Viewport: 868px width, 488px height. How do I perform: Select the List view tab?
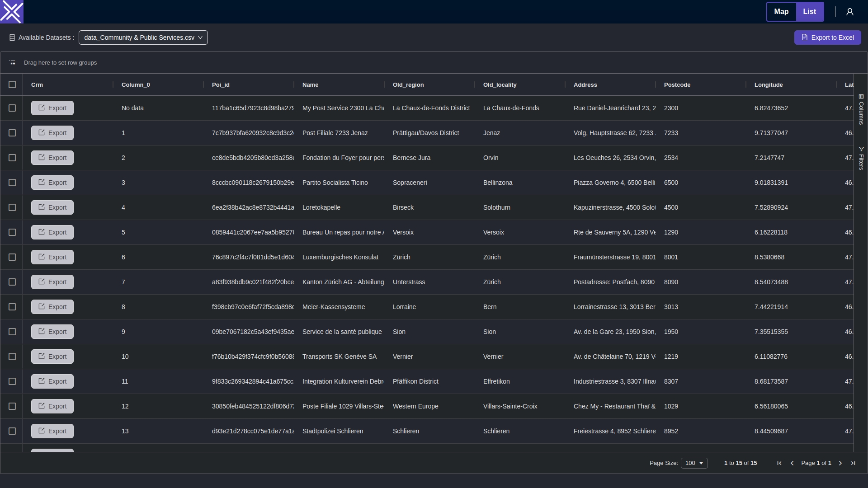click(x=810, y=12)
